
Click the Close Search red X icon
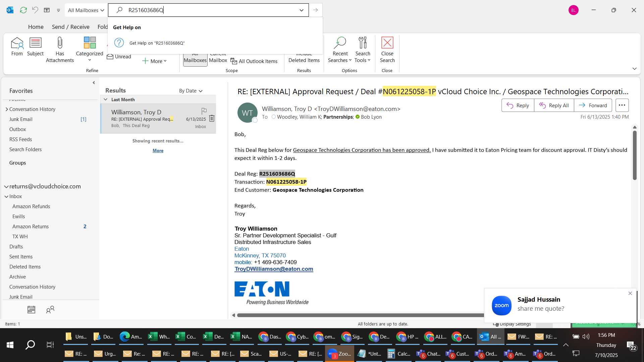point(387,50)
